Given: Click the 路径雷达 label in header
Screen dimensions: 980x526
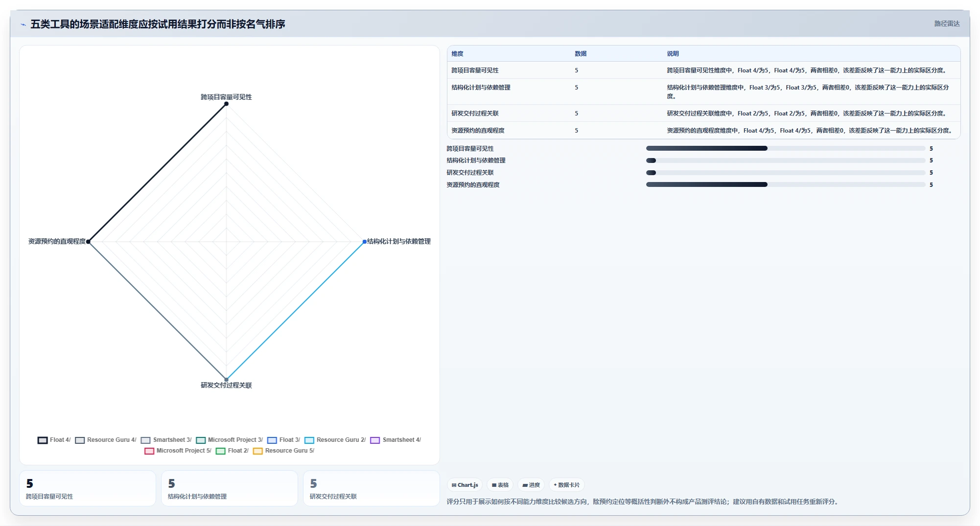Looking at the screenshot, I should 947,23.
